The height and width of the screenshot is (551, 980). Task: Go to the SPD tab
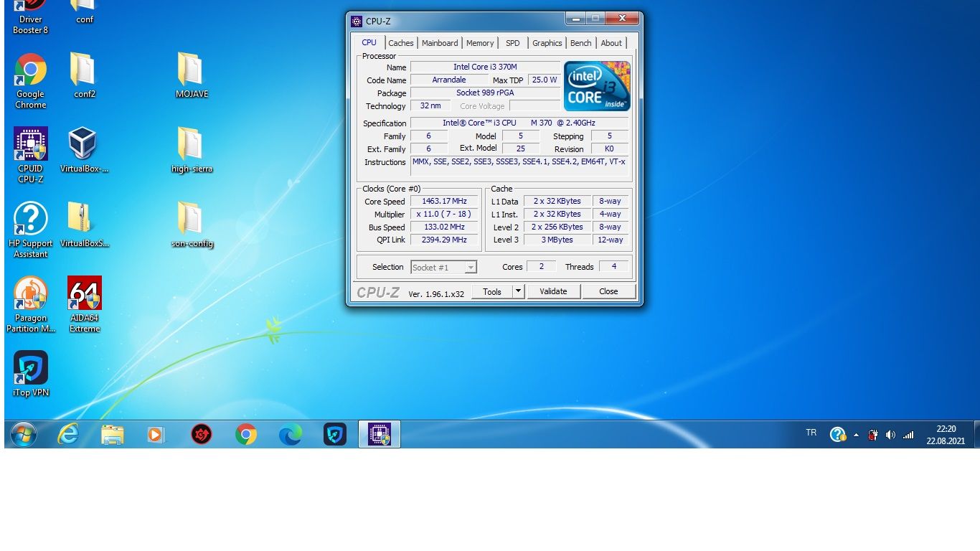pos(513,43)
